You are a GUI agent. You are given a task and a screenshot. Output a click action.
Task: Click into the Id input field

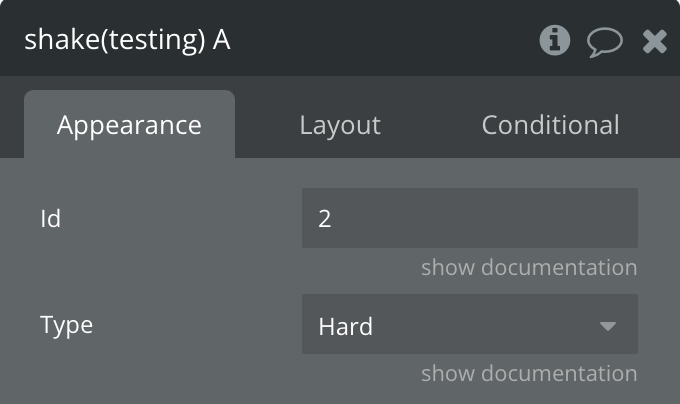469,218
